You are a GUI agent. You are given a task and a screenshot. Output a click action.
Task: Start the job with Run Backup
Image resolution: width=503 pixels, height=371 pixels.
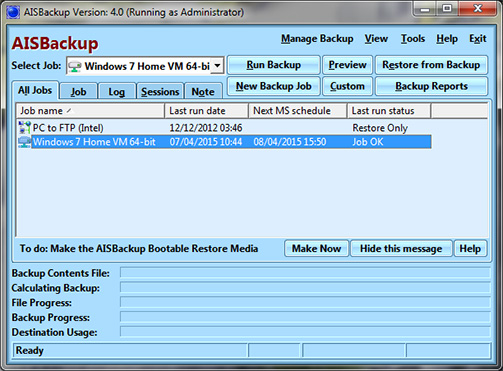[274, 65]
